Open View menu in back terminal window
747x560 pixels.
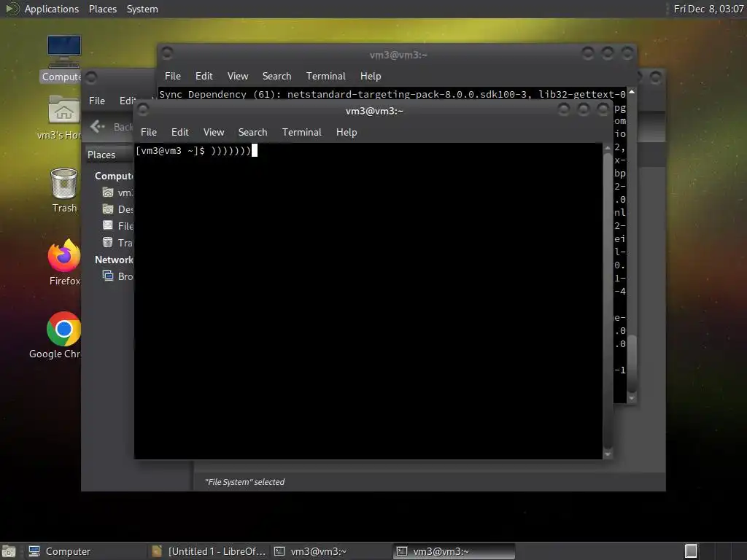click(238, 76)
